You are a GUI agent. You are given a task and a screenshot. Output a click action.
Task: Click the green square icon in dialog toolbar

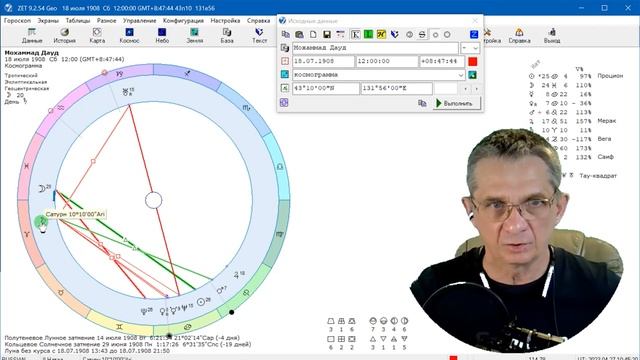tap(368, 34)
